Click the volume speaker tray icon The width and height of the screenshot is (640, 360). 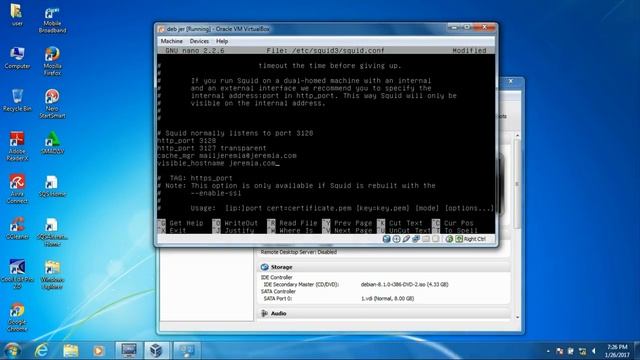pos(594,351)
